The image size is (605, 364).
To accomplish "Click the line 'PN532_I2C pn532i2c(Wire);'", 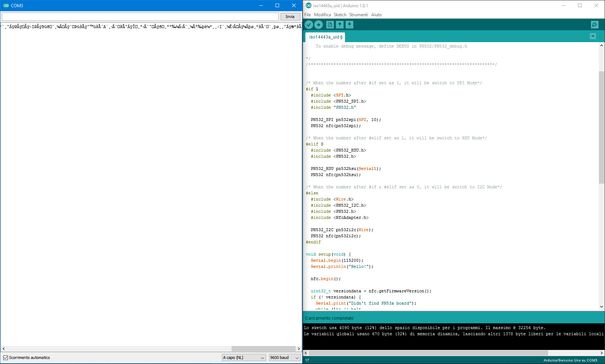I will 342,230.
